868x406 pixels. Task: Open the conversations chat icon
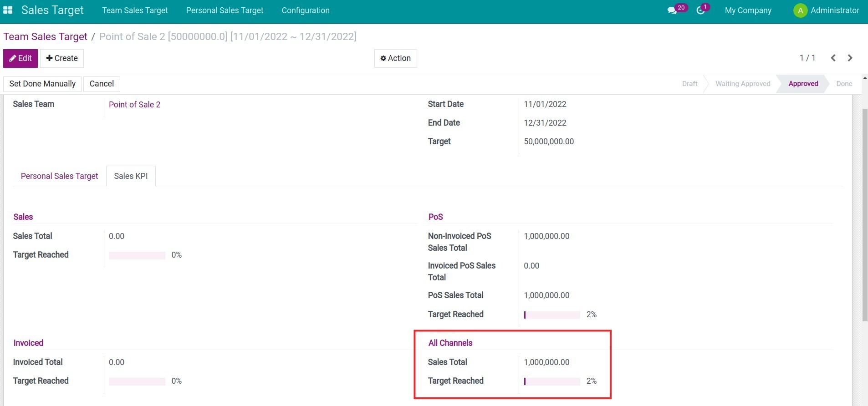tap(672, 10)
